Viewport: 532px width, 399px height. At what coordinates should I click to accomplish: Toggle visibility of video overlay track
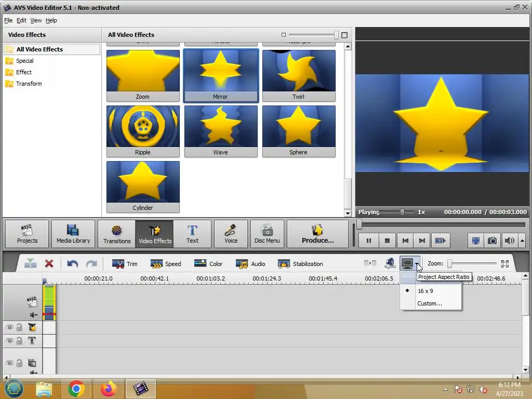pyautogui.click(x=9, y=363)
